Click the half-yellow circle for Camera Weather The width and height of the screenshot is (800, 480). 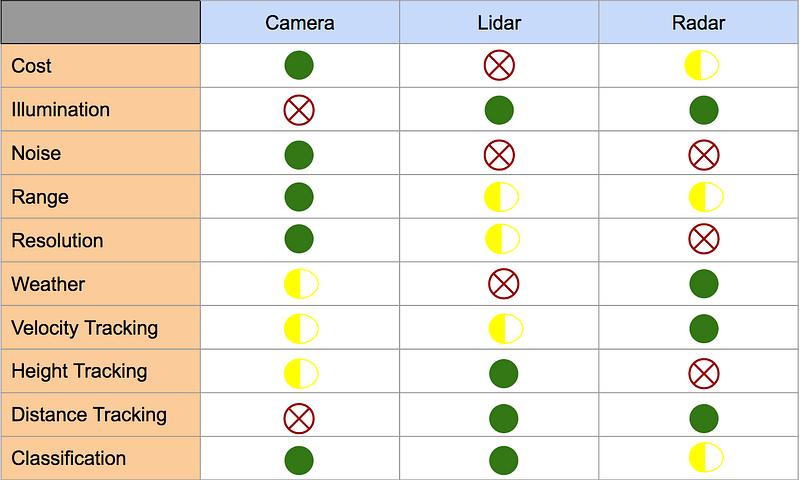301,284
